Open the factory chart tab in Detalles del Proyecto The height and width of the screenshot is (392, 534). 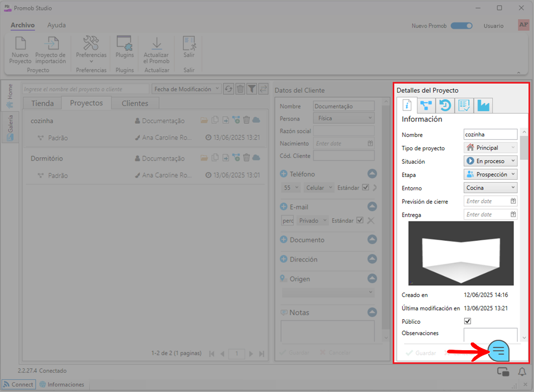pyautogui.click(x=483, y=105)
